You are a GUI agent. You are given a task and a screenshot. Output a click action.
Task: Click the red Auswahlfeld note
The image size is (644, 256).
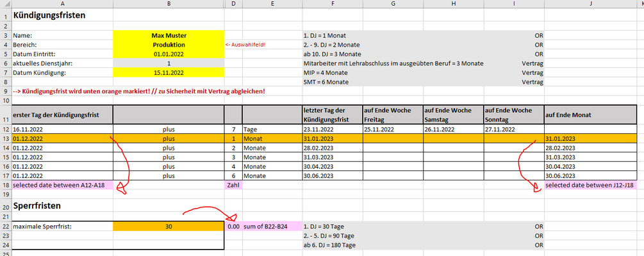(x=245, y=45)
